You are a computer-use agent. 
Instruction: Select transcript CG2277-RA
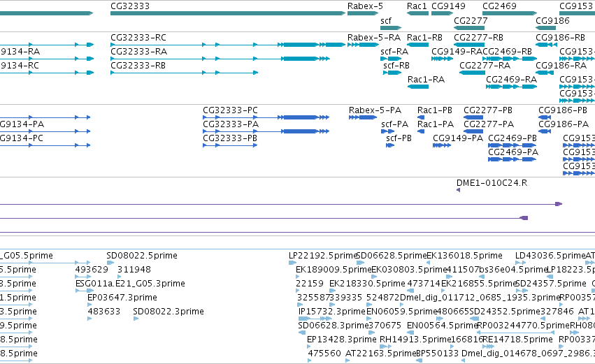(485, 66)
